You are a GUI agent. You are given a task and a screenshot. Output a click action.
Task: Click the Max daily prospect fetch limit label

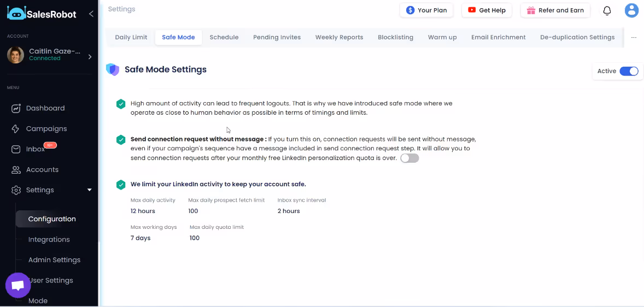coord(226,200)
